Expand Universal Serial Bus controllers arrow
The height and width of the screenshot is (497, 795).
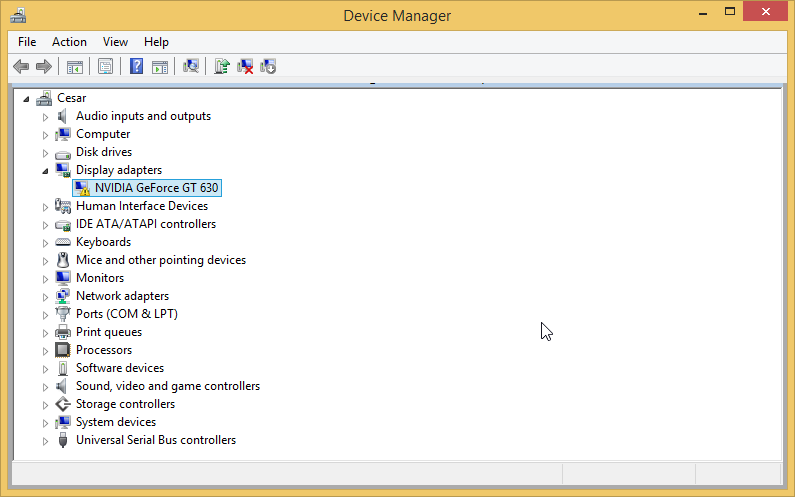(x=45, y=441)
